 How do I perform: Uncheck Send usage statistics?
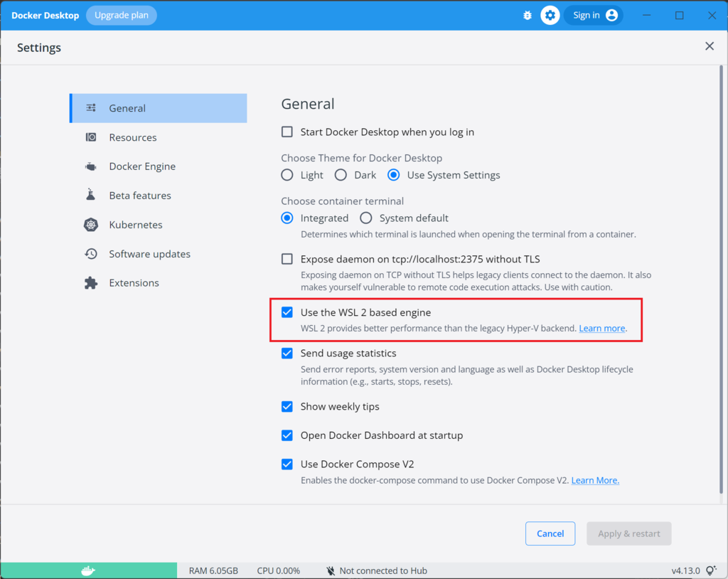(287, 354)
